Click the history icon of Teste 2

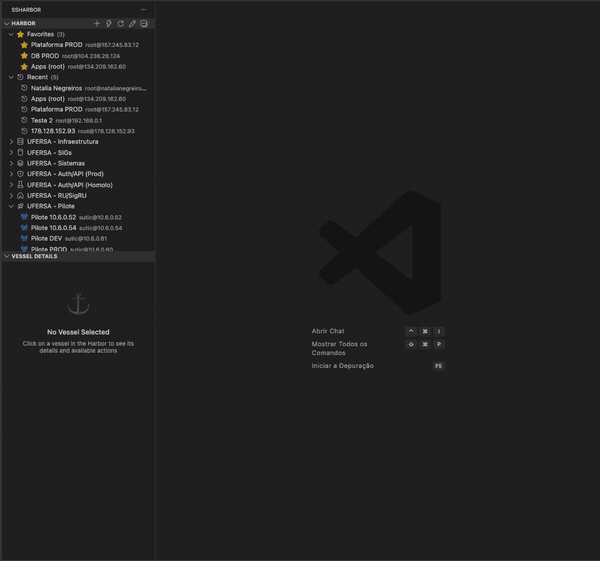24,120
